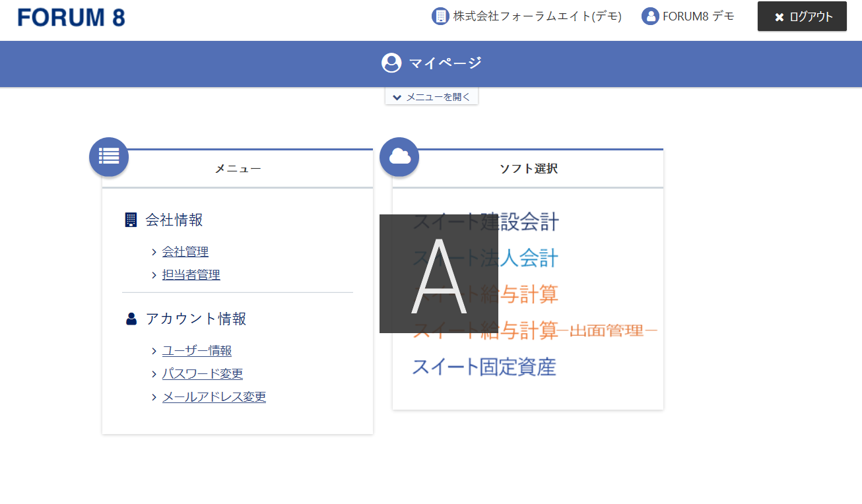
Task: Click chevron arrow before 担当者管理
Action: coord(154,275)
